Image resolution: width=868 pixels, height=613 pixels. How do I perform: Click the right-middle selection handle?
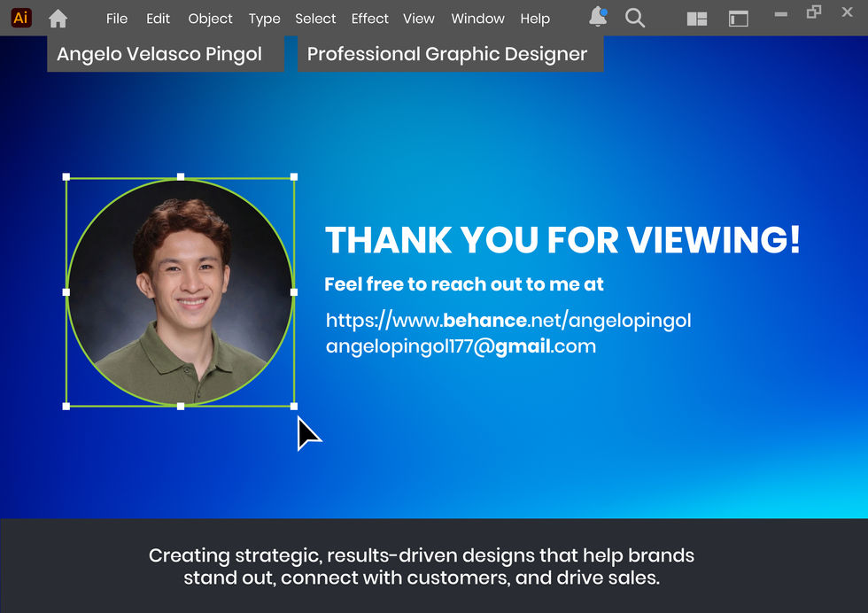294,291
